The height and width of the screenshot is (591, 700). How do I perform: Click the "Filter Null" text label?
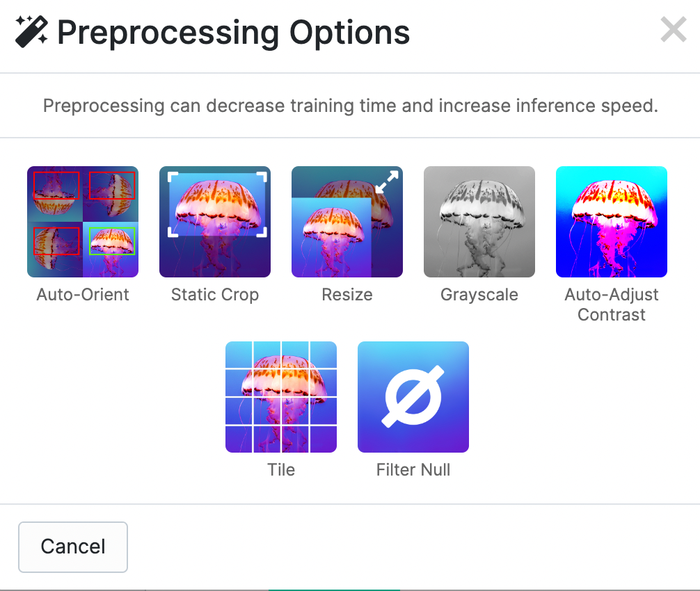(x=413, y=470)
